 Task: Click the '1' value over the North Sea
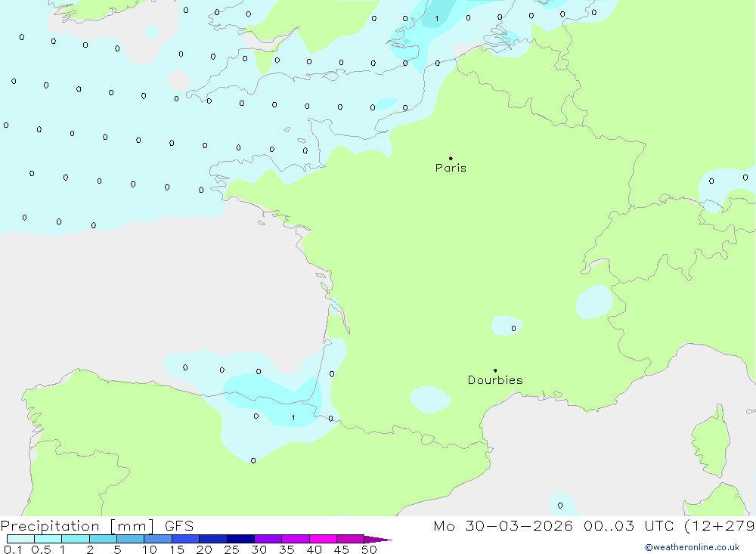coord(437,19)
